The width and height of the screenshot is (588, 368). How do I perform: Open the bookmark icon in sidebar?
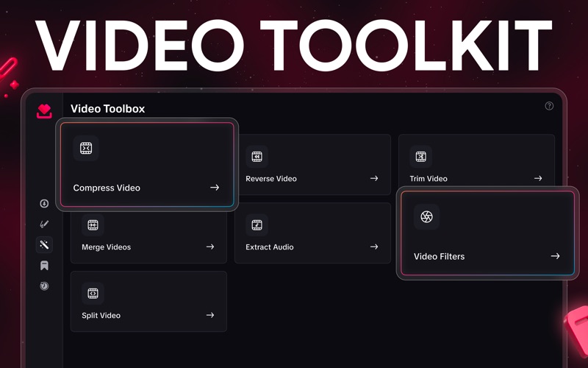tap(44, 266)
